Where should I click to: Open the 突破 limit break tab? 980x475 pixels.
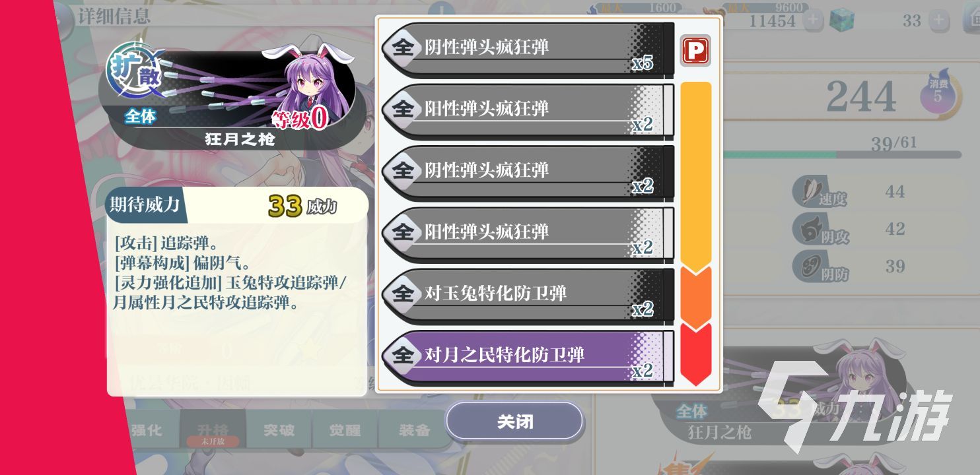(279, 430)
